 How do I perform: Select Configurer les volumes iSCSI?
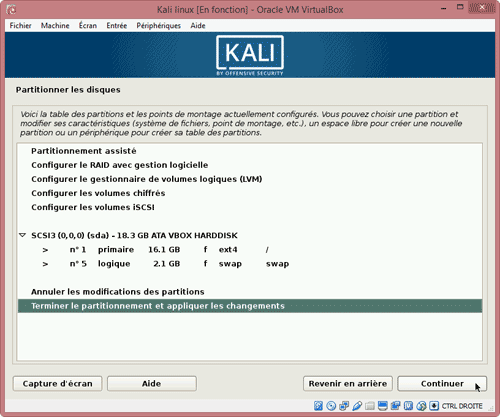[250, 207]
